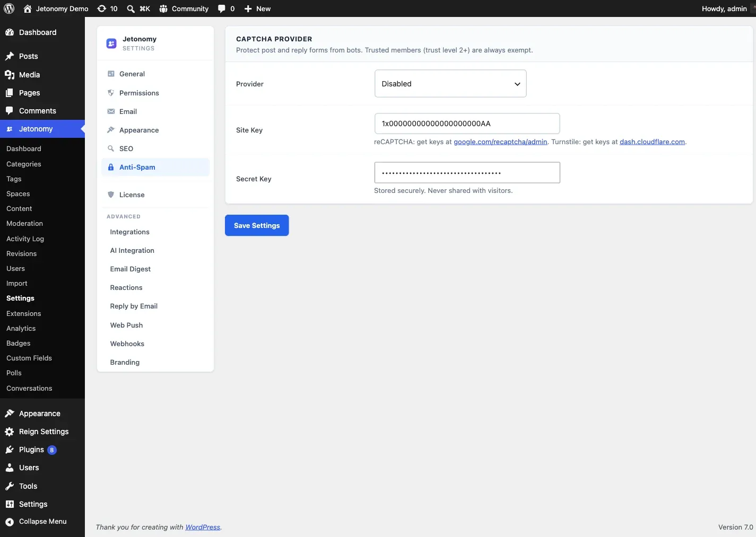Screen dimensions: 756x537
Task: Click into the Site Key field
Action: pyautogui.click(x=467, y=124)
